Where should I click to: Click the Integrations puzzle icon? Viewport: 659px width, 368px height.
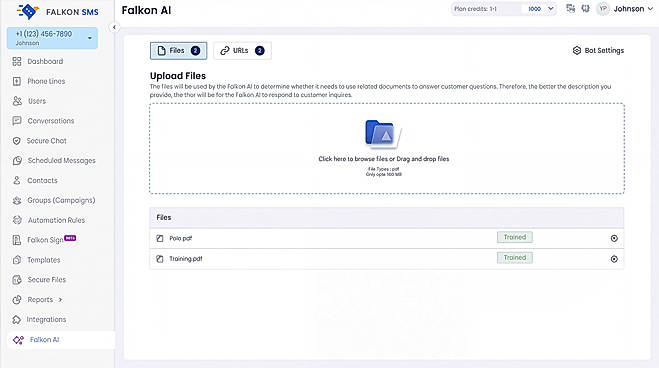pyautogui.click(x=17, y=320)
